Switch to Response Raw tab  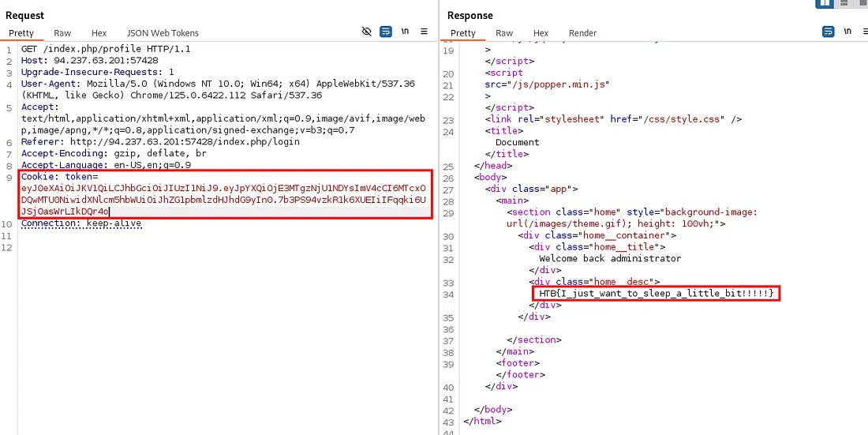(x=504, y=33)
